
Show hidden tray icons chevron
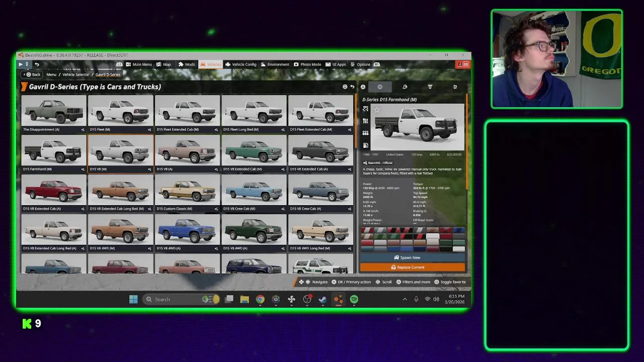tap(405, 299)
